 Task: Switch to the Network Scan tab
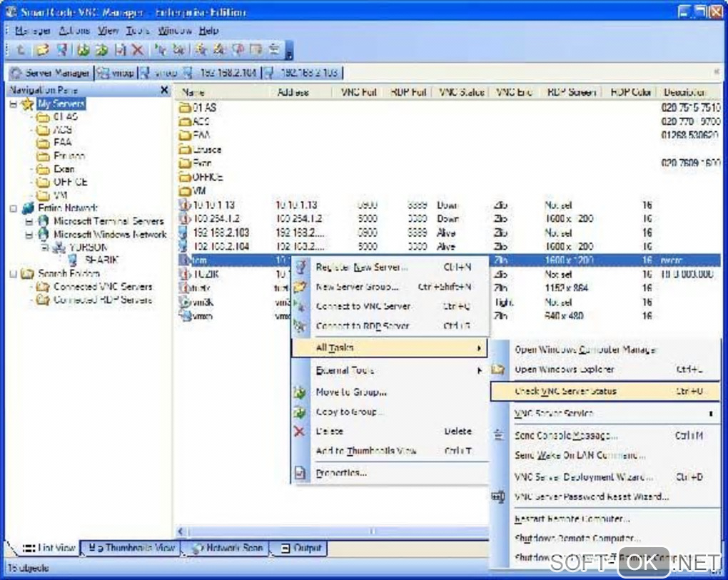228,548
